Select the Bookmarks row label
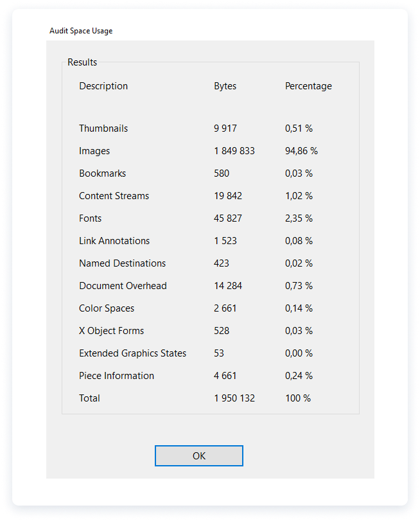The height and width of the screenshot is (521, 420). [x=102, y=173]
